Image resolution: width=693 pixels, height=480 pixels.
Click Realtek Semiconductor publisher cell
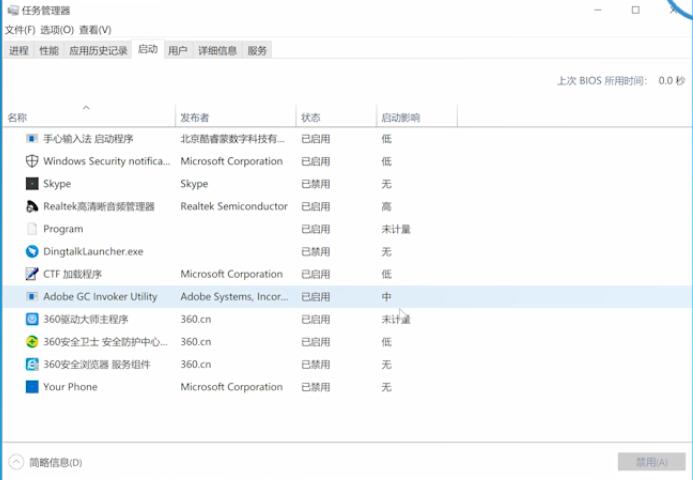point(234,206)
